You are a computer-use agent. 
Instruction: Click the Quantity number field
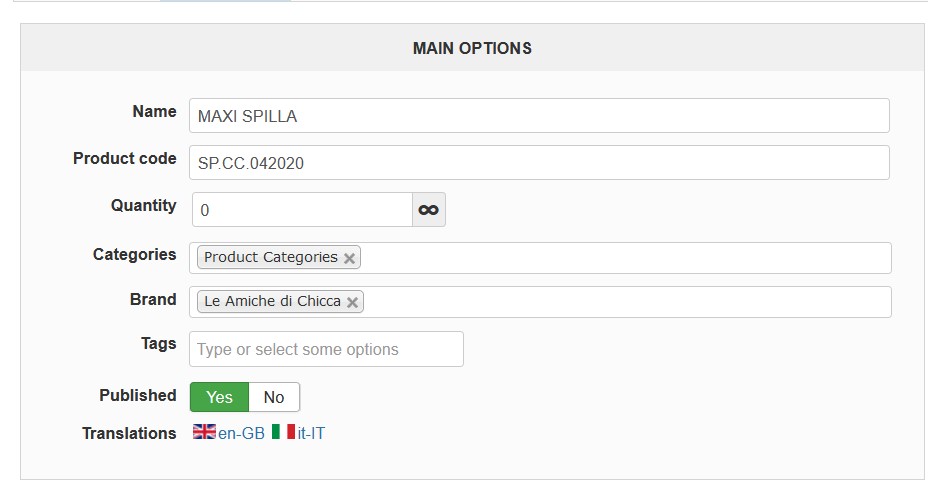301,210
